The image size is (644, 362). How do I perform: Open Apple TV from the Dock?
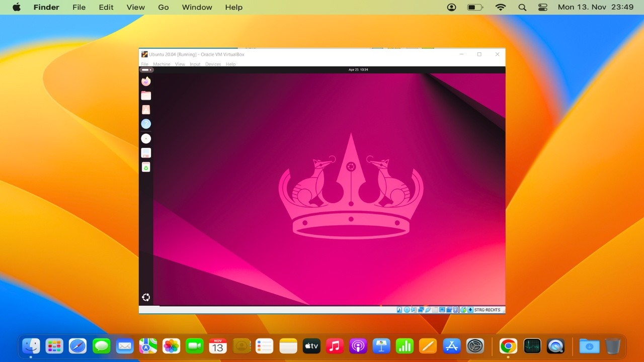click(x=311, y=346)
